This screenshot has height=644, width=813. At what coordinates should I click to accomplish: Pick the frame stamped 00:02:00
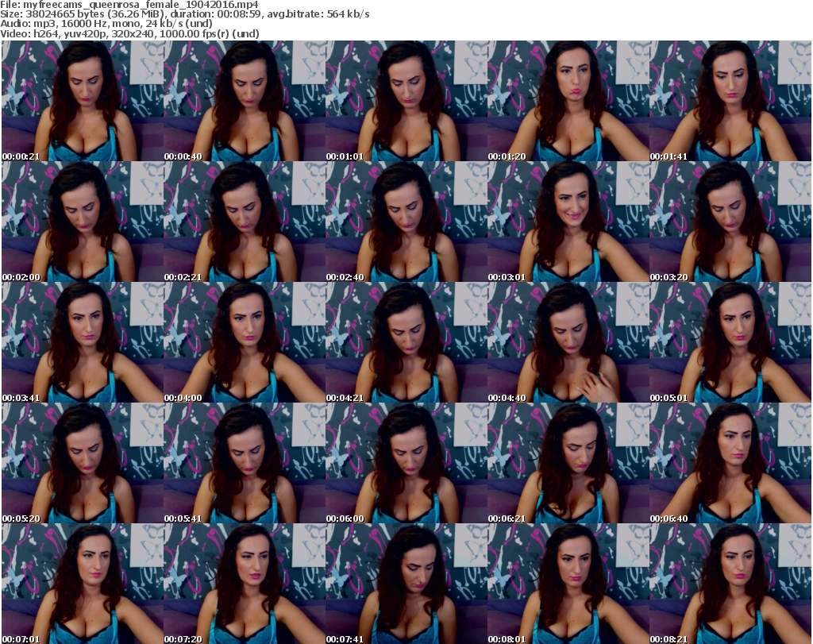(x=83, y=222)
